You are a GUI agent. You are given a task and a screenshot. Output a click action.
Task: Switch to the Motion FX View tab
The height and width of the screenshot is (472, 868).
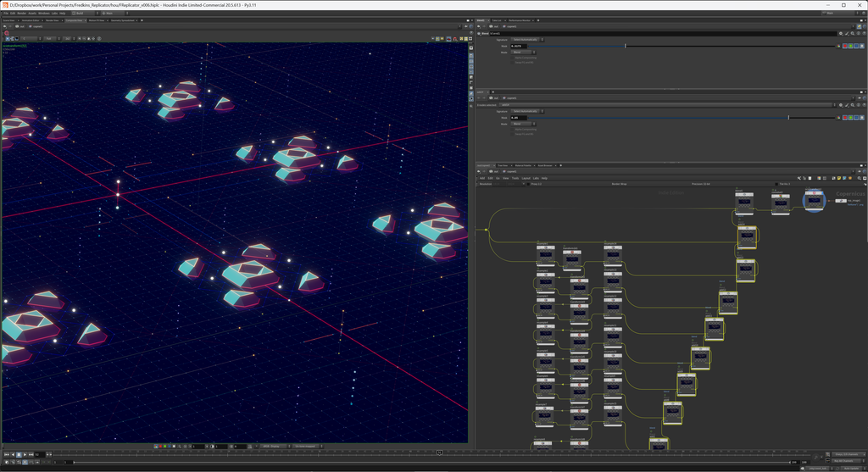tap(97, 20)
